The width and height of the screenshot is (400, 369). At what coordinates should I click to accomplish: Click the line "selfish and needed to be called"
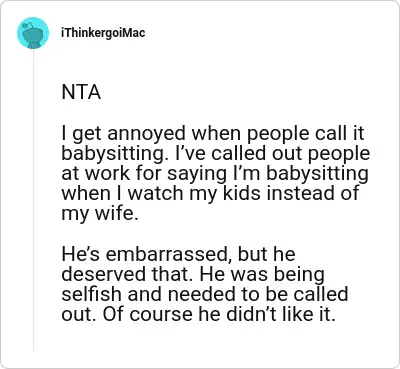pos(205,294)
